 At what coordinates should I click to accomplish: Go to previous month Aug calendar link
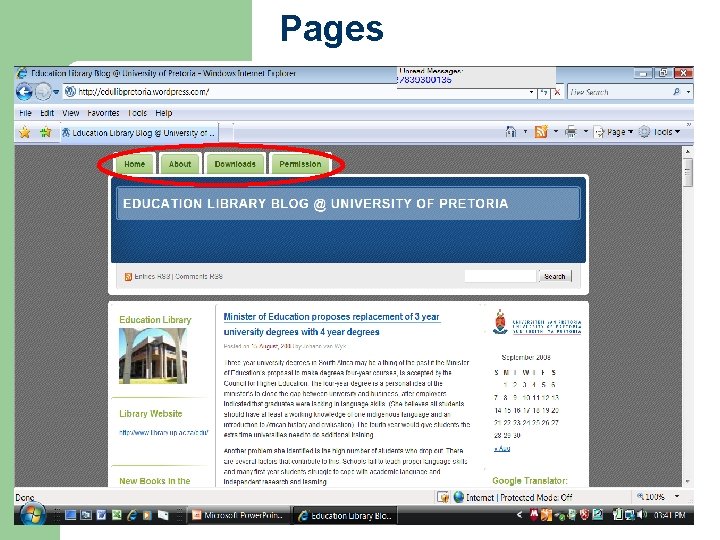502,449
